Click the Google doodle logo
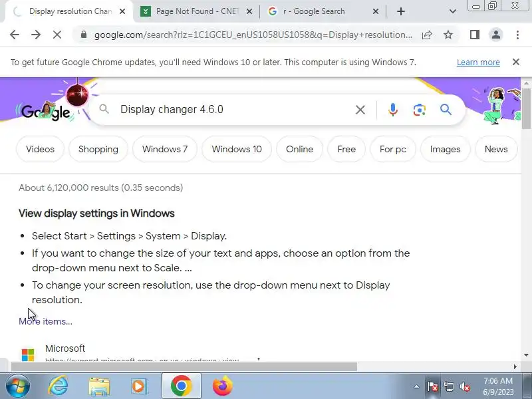 46,111
